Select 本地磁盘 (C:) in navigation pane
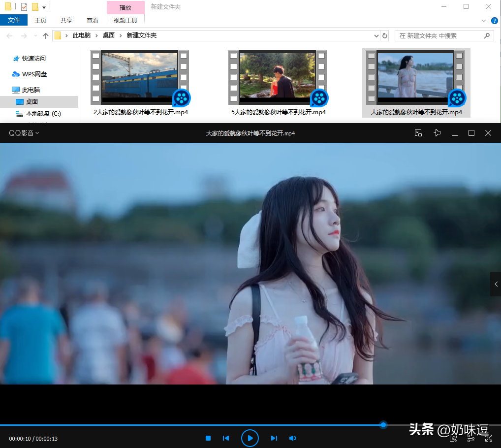501x448 pixels. [x=38, y=113]
